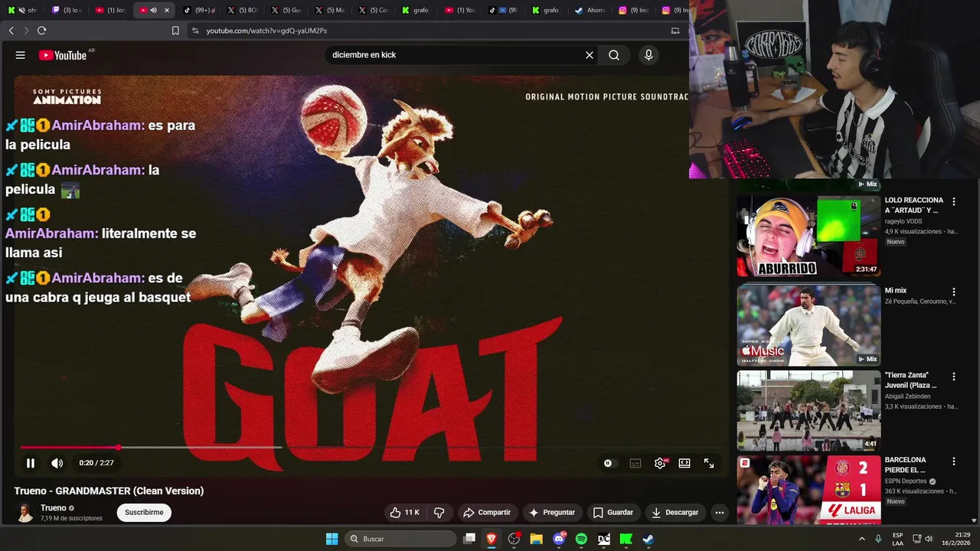Image resolution: width=980 pixels, height=551 pixels.
Task: Enter full screen mode in the player
Action: (x=709, y=463)
